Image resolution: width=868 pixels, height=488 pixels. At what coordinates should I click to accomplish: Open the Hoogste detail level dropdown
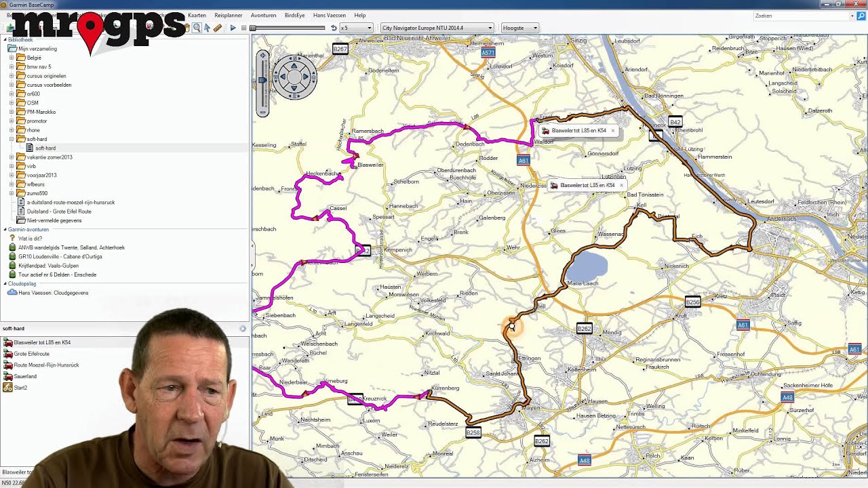point(520,28)
